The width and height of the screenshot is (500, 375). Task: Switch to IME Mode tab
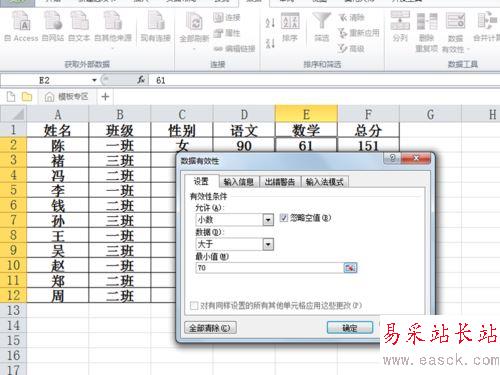[325, 182]
